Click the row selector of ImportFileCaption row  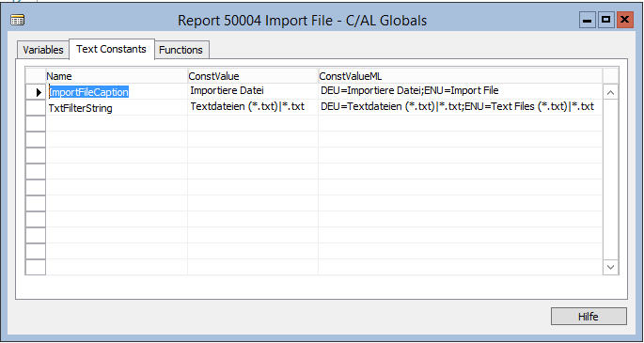pos(36,92)
